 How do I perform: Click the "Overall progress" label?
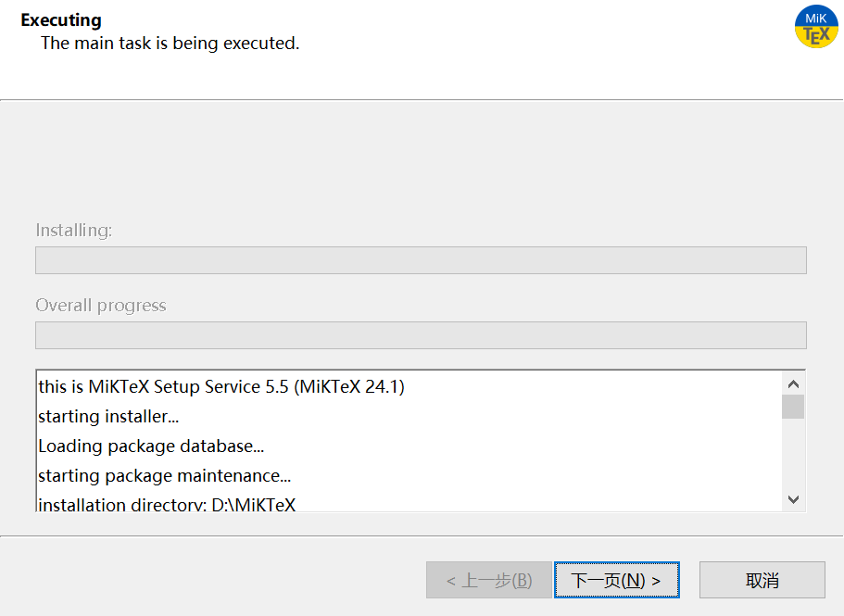[x=101, y=305]
